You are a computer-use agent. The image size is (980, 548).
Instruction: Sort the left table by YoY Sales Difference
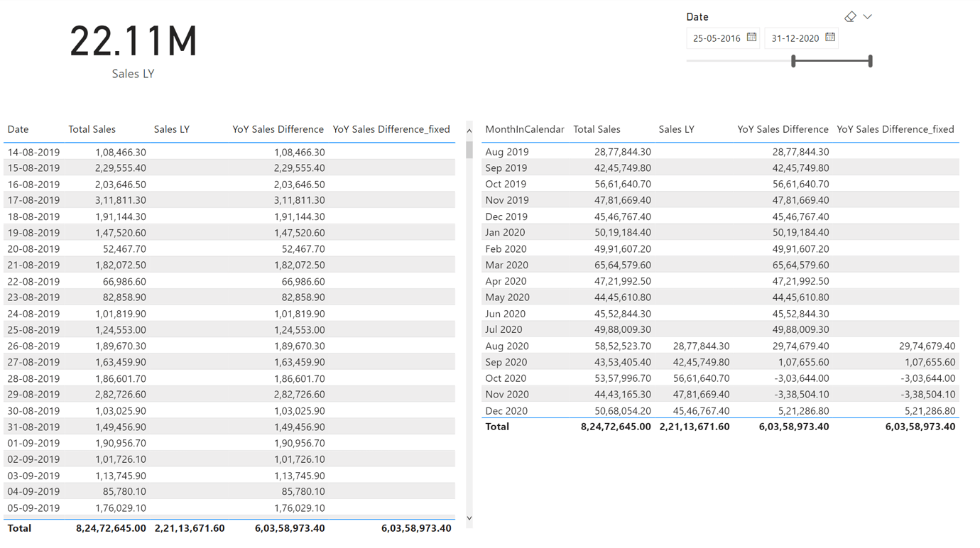(278, 129)
